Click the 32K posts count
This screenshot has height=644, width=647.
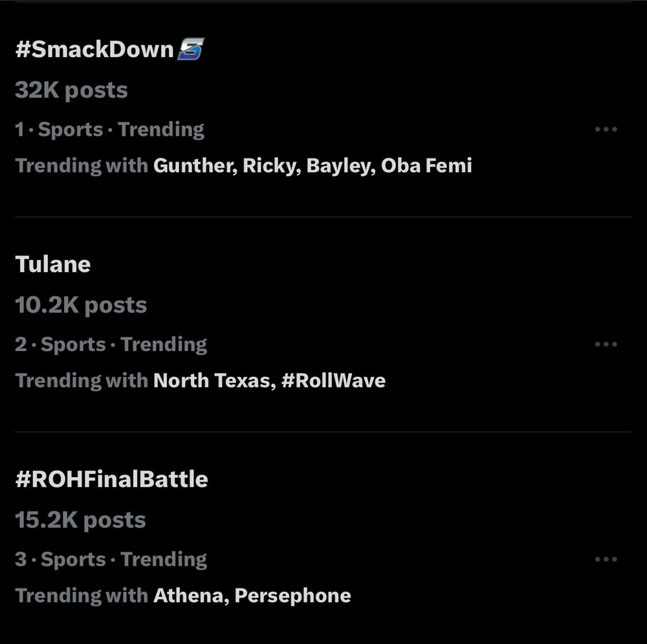tap(71, 91)
